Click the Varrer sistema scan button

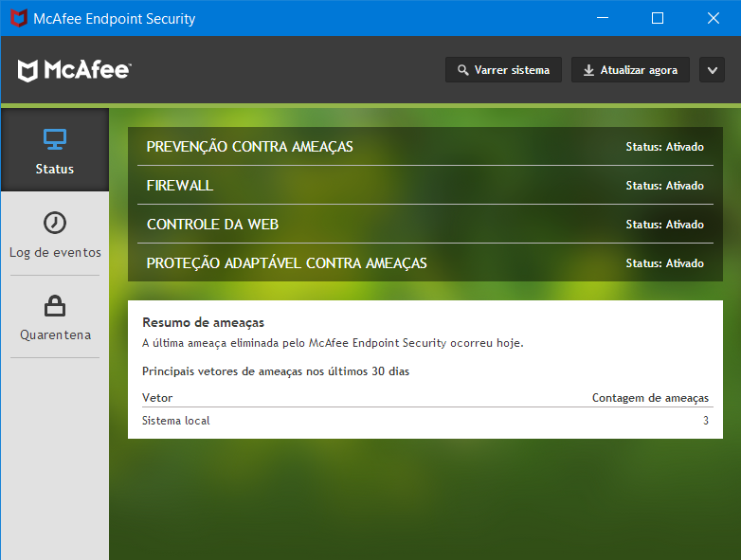[x=503, y=70]
